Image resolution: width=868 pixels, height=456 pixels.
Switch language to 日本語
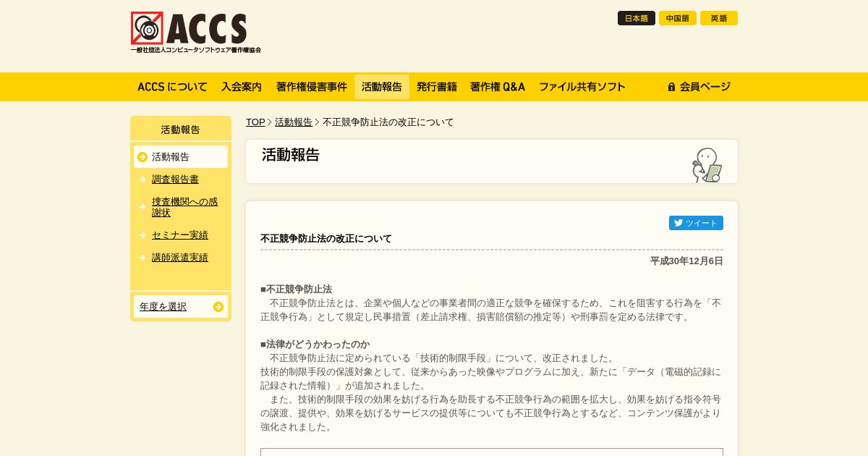pyautogui.click(x=637, y=18)
